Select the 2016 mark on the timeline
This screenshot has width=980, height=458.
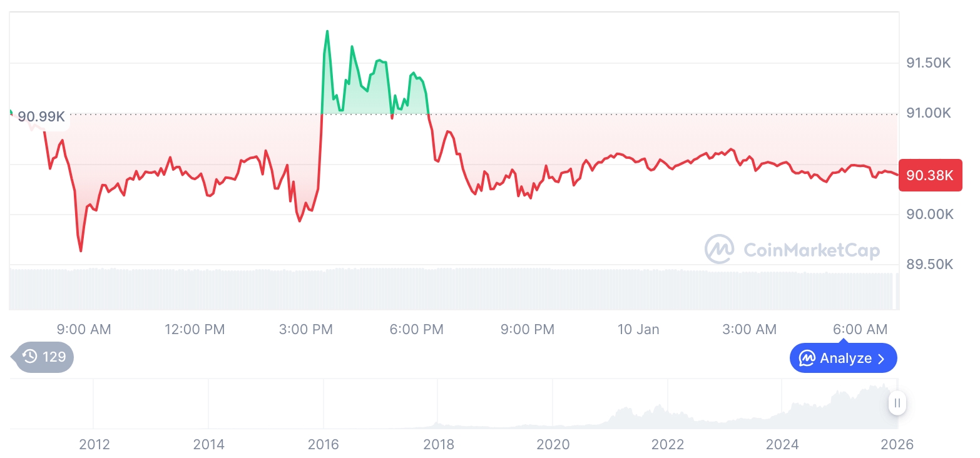pyautogui.click(x=323, y=444)
